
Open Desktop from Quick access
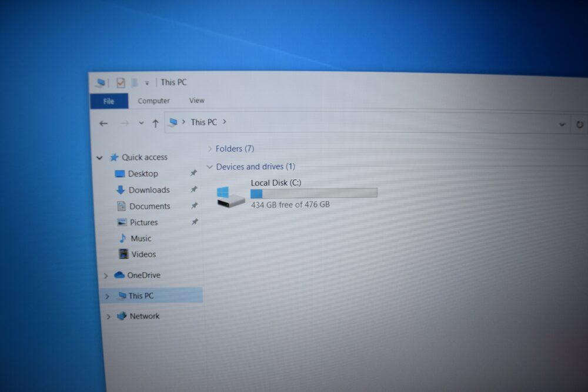143,173
